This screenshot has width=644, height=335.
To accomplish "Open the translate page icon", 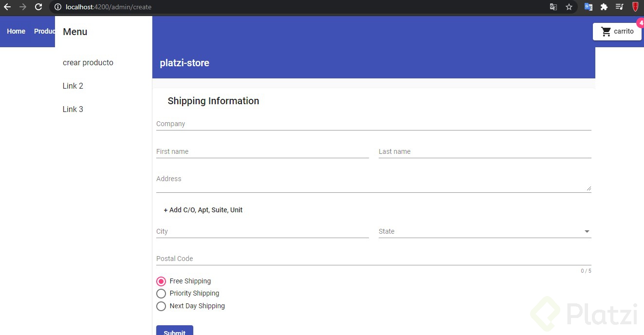I will 553,7.
